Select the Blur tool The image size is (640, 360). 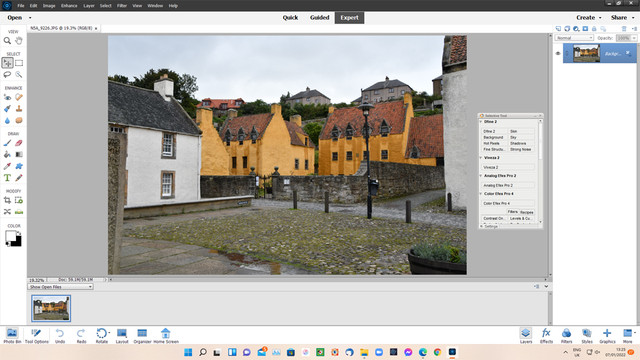point(7,120)
